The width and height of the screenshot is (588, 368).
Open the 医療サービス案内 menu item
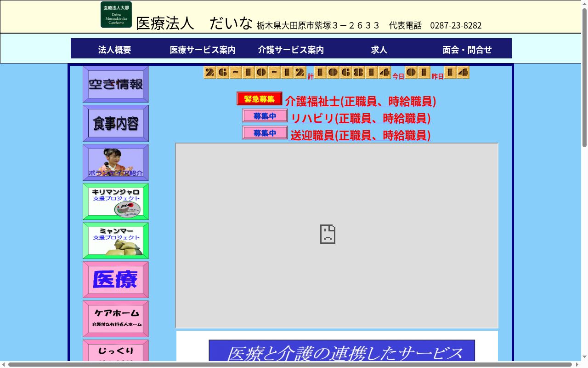coord(203,50)
